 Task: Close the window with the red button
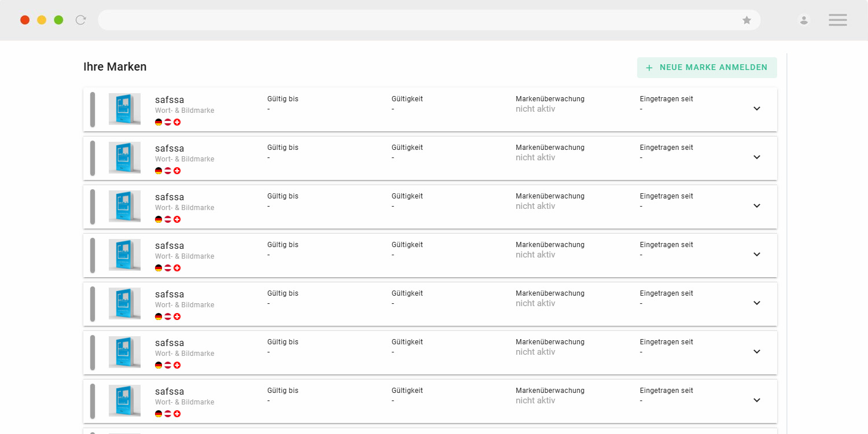(25, 20)
